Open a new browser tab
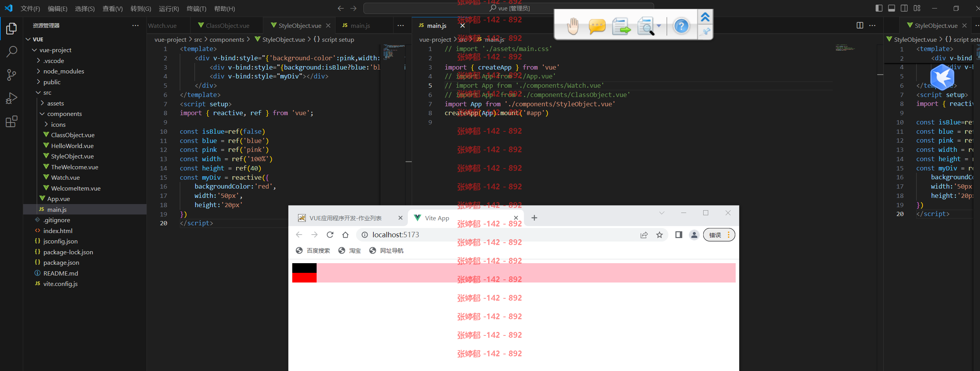The width and height of the screenshot is (980, 371). point(534,218)
